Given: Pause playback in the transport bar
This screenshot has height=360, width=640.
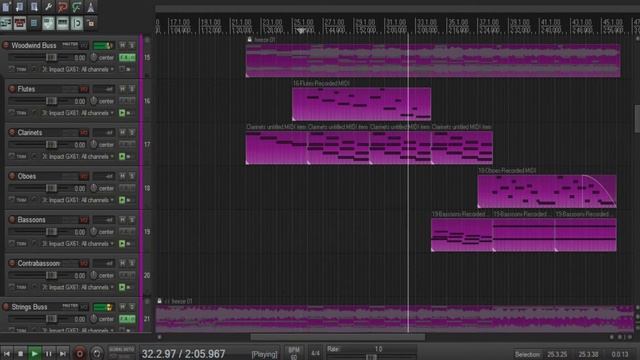Looking at the screenshot, I should (49, 353).
